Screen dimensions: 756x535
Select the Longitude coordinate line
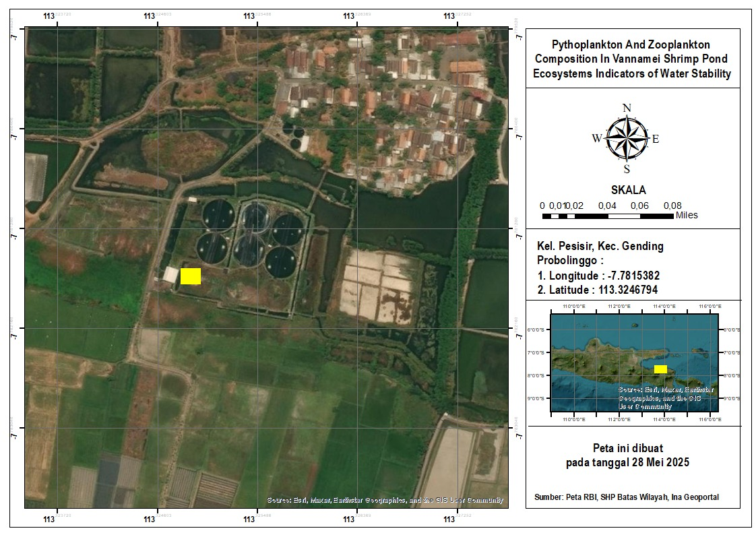click(598, 276)
